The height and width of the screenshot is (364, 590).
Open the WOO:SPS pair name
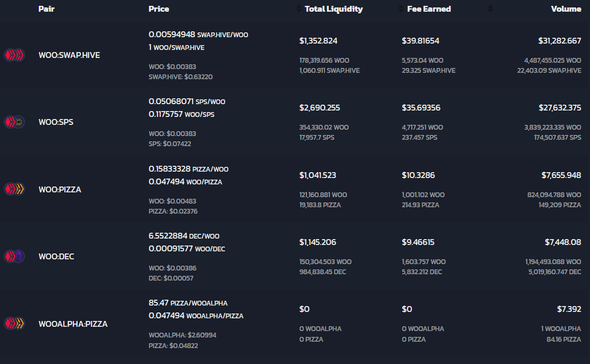pos(56,122)
